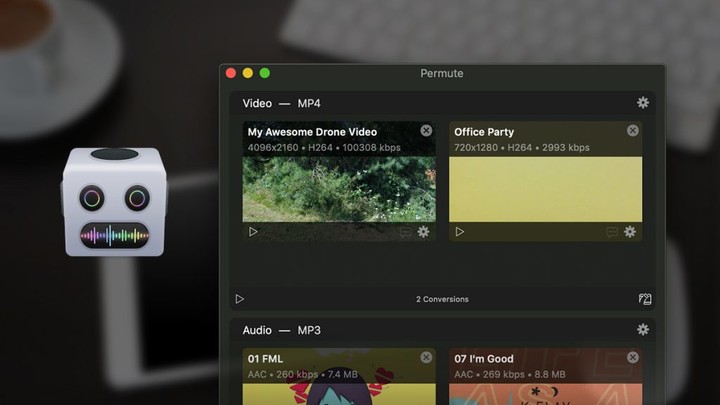720x405 pixels.
Task: Click 2 Conversions status label
Action: [442, 299]
